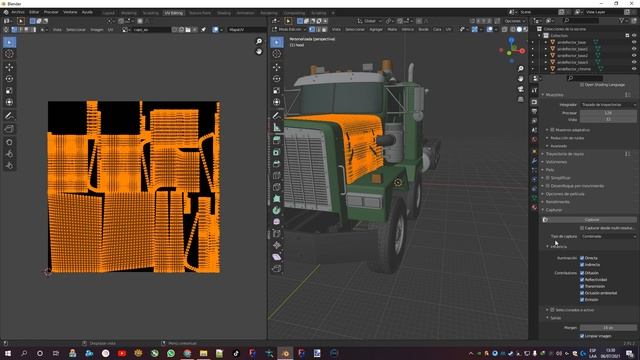Expand the Rendimiento panel
The height and width of the screenshot is (360, 640).
pos(558,202)
